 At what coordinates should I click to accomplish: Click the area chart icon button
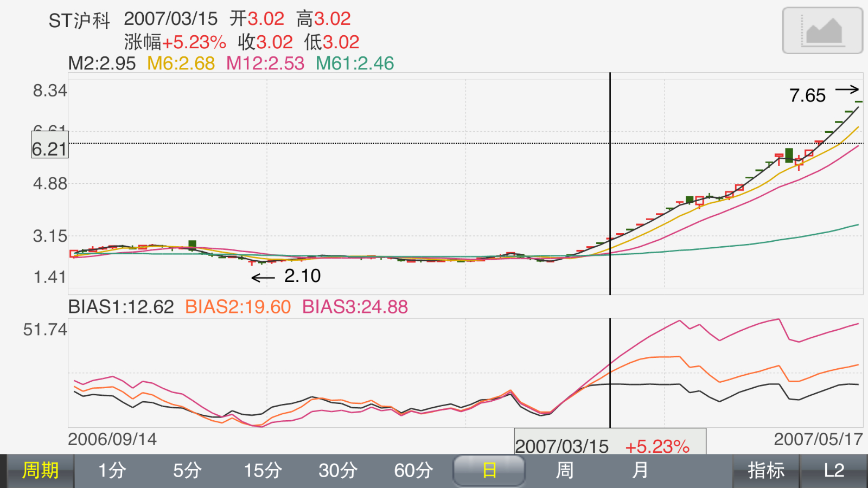pos(822,31)
